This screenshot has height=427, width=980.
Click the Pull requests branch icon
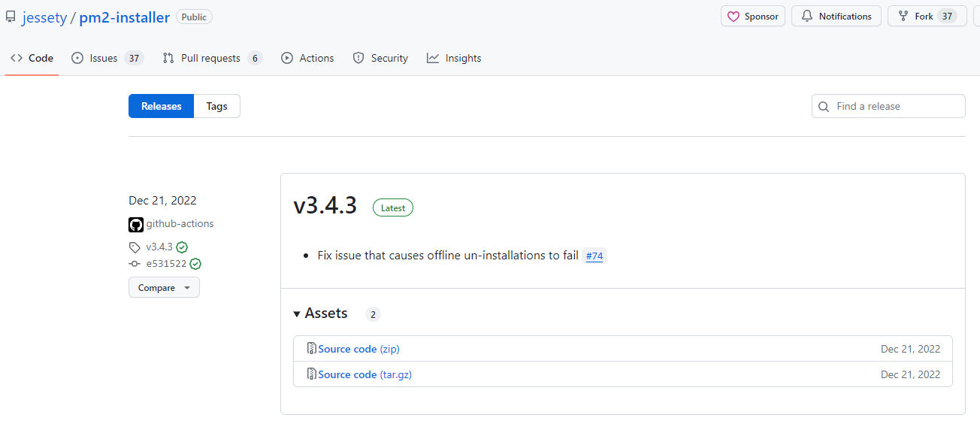click(x=168, y=58)
